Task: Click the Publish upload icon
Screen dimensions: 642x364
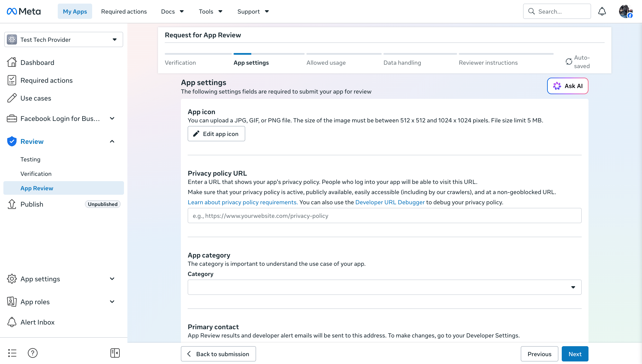Action: coord(12,204)
